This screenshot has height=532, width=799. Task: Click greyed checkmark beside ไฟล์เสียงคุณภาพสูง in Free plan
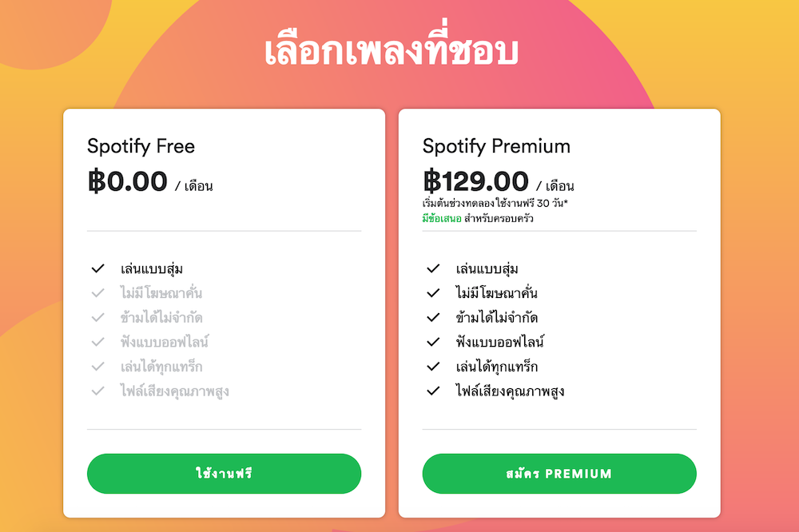point(98,391)
